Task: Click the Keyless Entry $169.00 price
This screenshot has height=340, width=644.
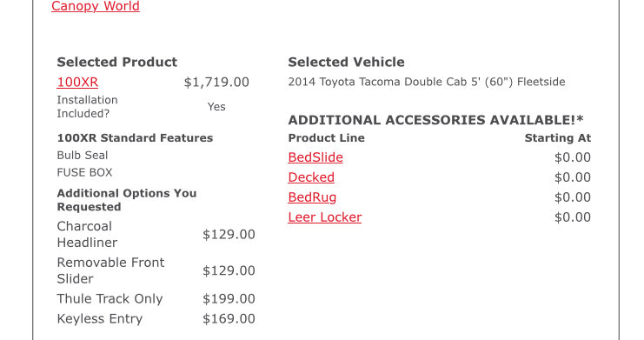Action: (229, 318)
